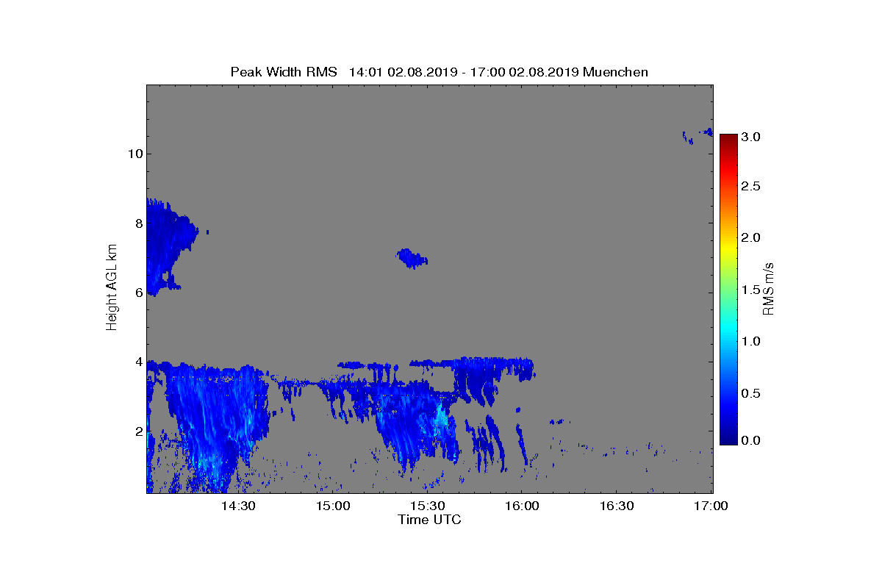Viewport: 882px width, 588px height.
Task: Click the plot title 'Peak Width RMS'
Action: [284, 72]
